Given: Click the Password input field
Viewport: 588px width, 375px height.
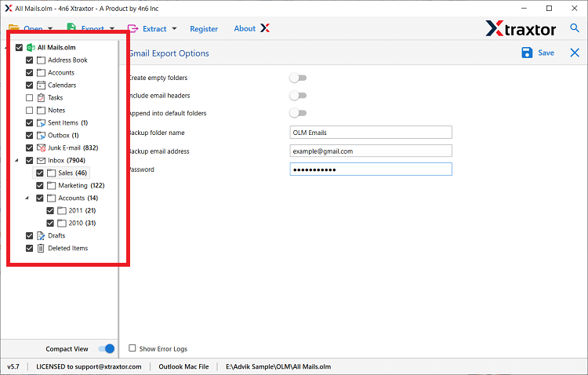Looking at the screenshot, I should point(371,169).
